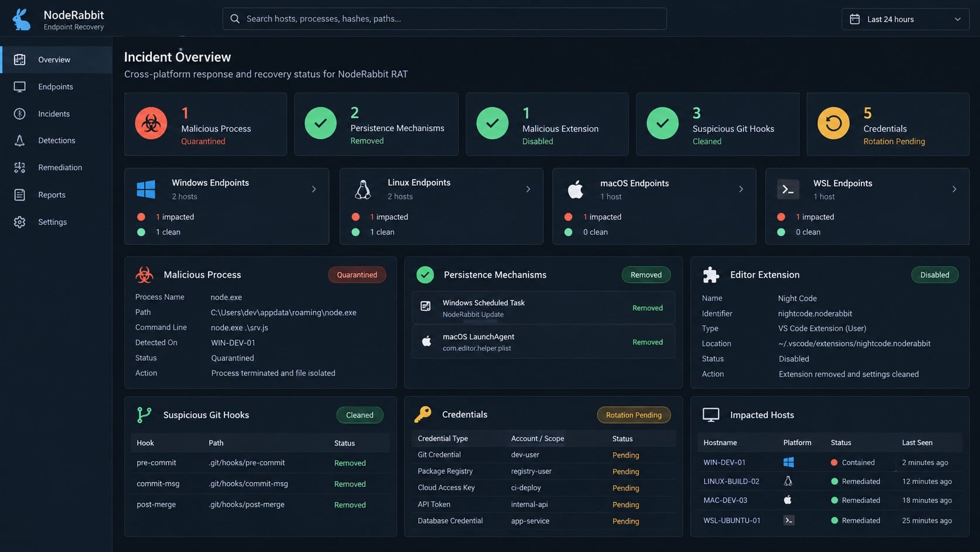The height and width of the screenshot is (552, 980).
Task: Click the terminal platform icon for WSL-UBUNTU-01
Action: point(789,520)
